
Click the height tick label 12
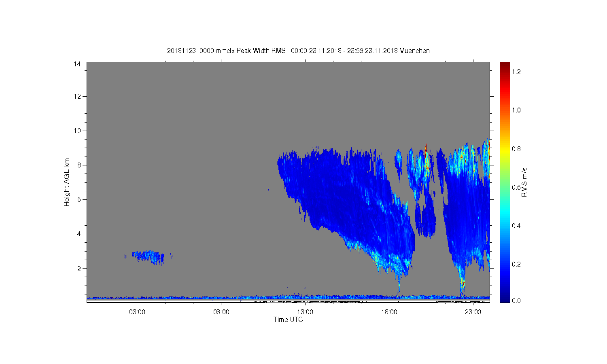point(77,96)
